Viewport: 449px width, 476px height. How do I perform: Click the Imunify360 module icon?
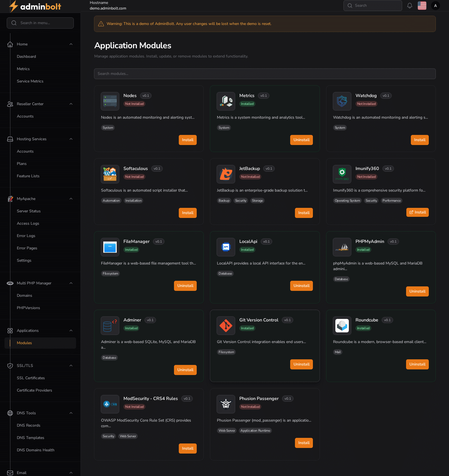pos(342,174)
